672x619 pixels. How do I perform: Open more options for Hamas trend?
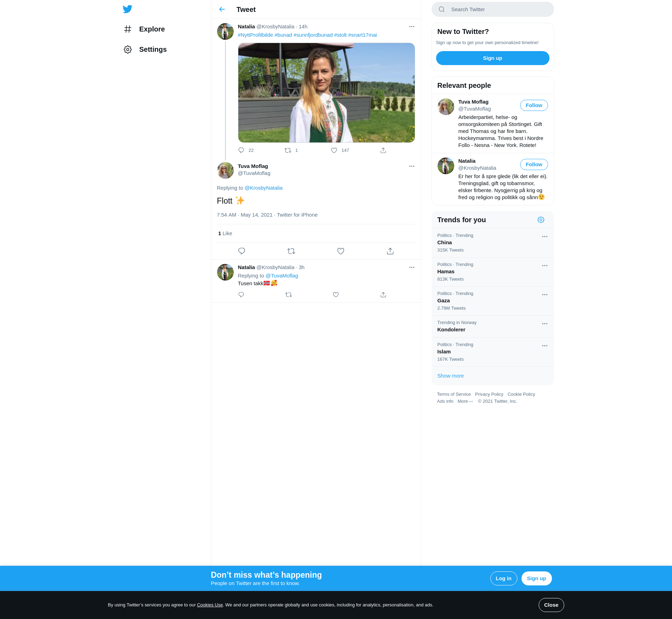545,266
